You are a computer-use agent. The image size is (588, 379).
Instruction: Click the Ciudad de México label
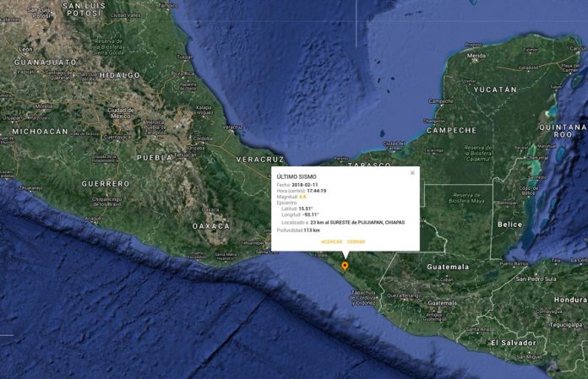tap(121, 113)
